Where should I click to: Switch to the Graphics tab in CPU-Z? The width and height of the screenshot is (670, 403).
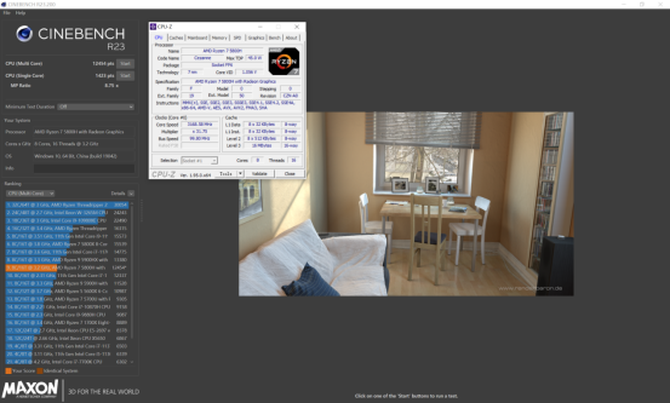(x=256, y=38)
